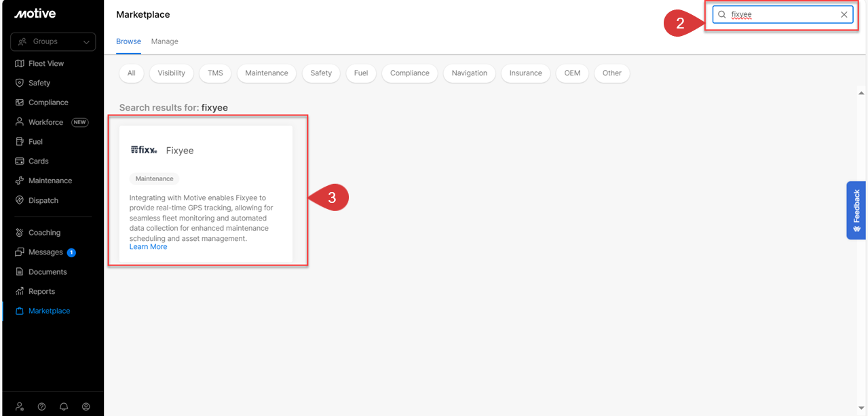The image size is (868, 416).
Task: Filter by the OEM category
Action: 572,73
